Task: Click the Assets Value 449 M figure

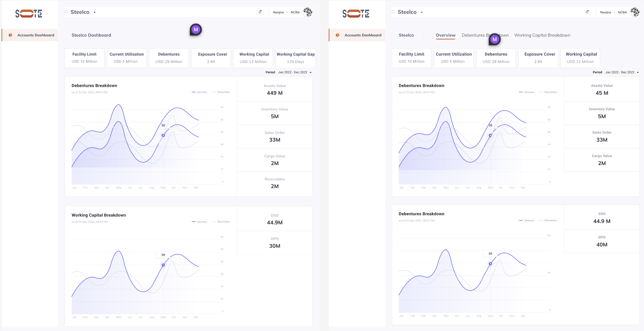Action: click(x=275, y=93)
